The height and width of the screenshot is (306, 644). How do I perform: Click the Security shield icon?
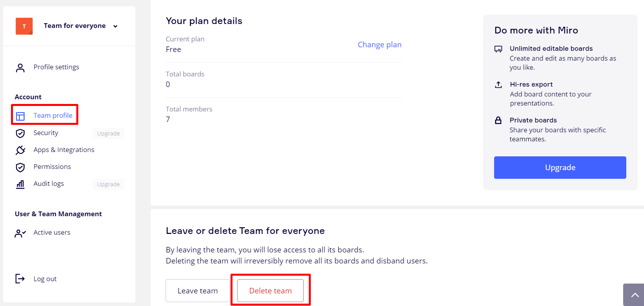point(20,134)
